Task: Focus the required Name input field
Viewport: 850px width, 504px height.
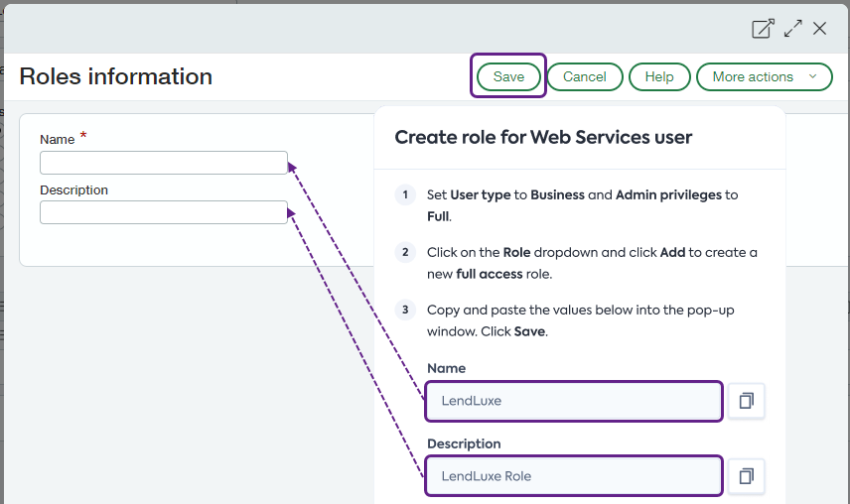Action: click(164, 163)
